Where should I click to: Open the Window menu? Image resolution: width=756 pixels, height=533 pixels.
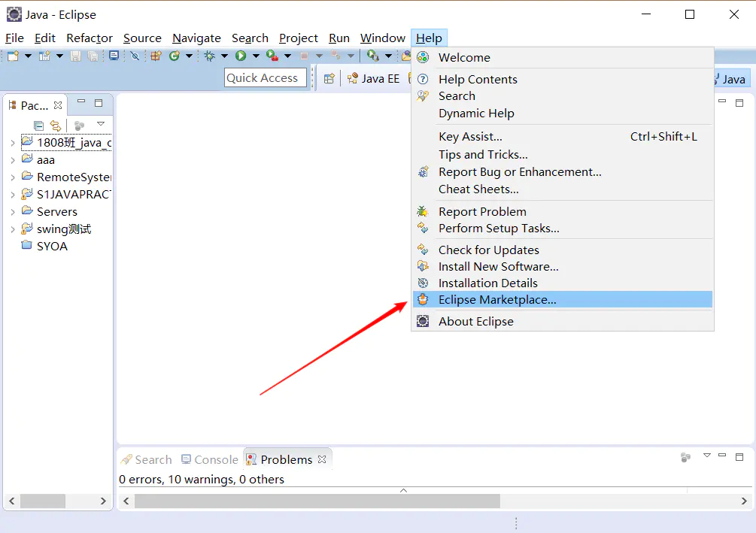coord(383,38)
